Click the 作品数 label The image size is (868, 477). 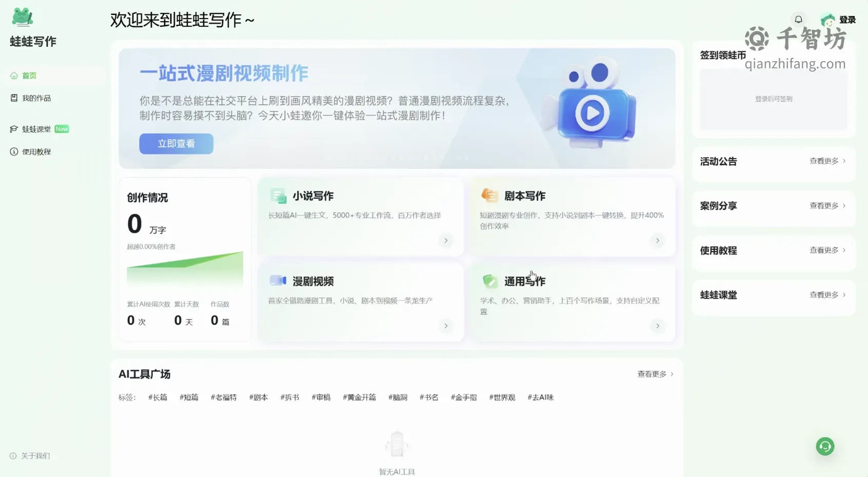point(220,304)
